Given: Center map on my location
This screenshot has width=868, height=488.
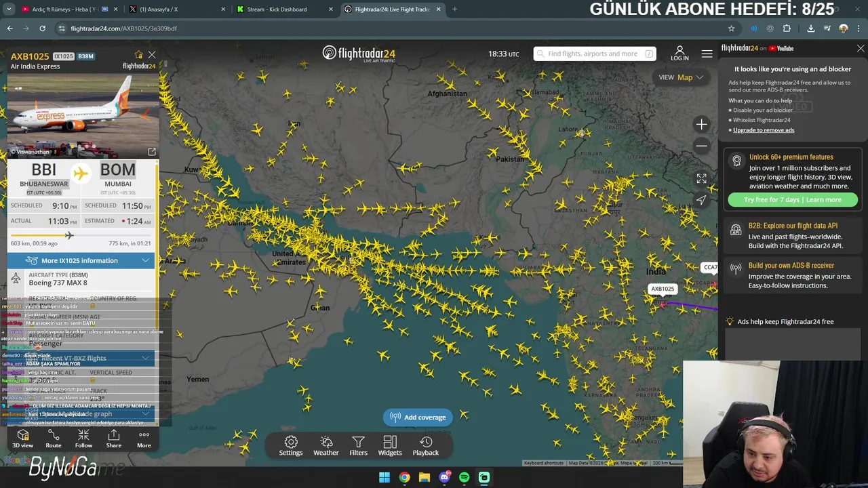Looking at the screenshot, I should pos(701,200).
